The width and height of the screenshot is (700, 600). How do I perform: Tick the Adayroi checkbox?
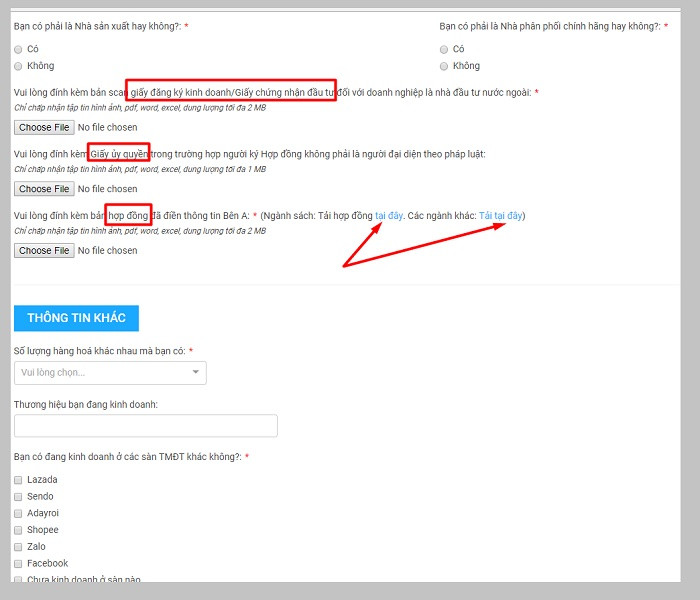[x=19, y=513]
